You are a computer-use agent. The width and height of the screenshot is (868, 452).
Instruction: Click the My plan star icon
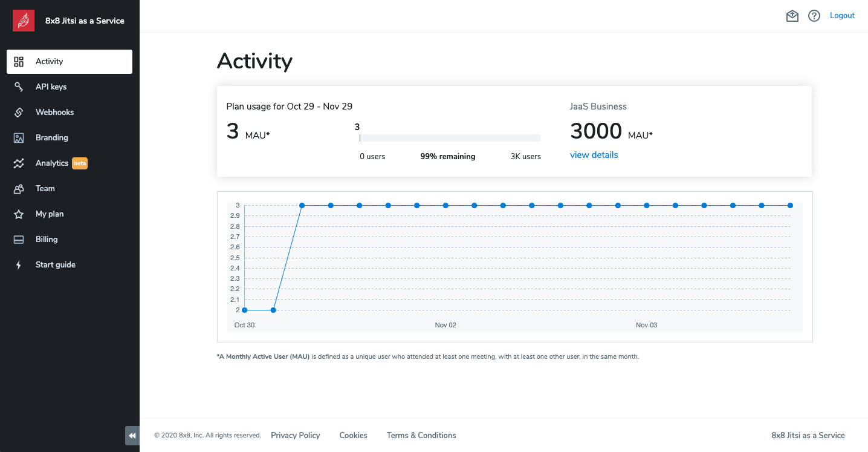point(19,214)
